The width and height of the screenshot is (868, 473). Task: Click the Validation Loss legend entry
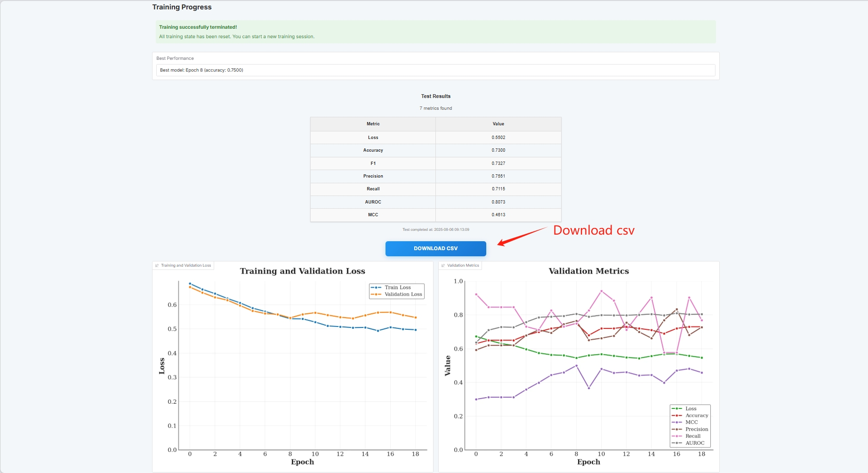(x=403, y=294)
